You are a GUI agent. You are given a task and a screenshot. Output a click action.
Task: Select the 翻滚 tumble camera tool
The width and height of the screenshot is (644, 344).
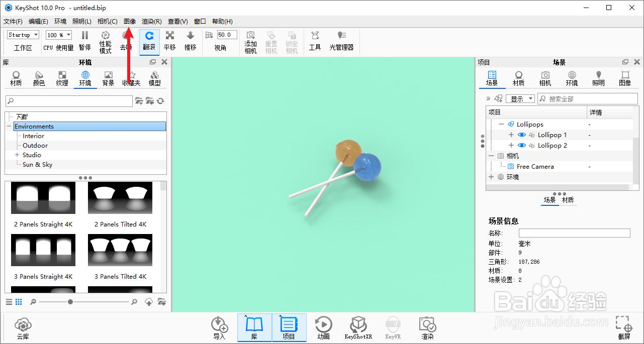149,41
